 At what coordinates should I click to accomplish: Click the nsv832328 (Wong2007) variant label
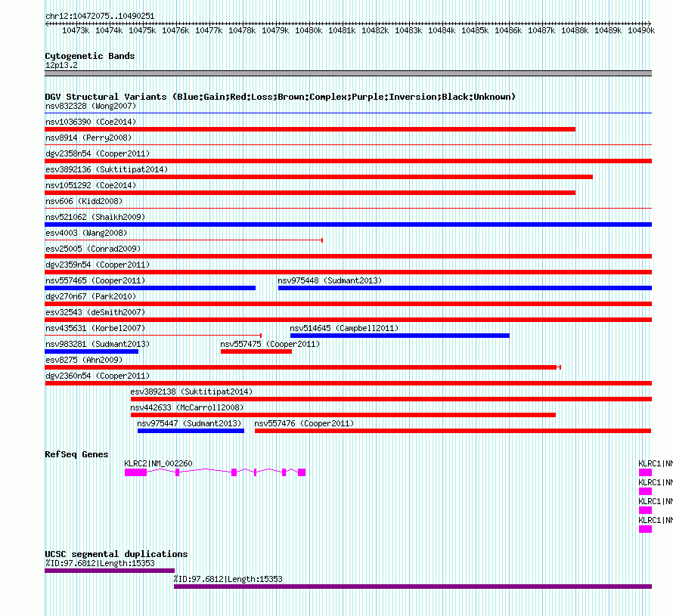[91, 106]
